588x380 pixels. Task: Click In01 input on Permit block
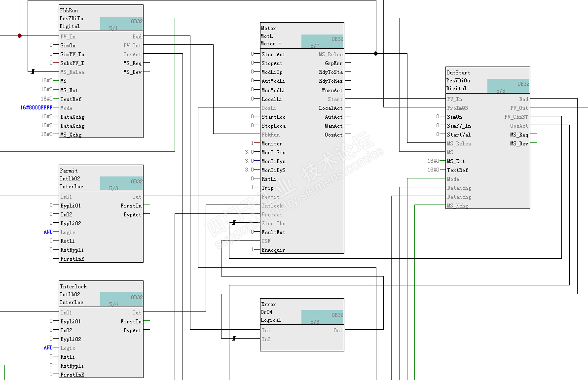click(67, 197)
